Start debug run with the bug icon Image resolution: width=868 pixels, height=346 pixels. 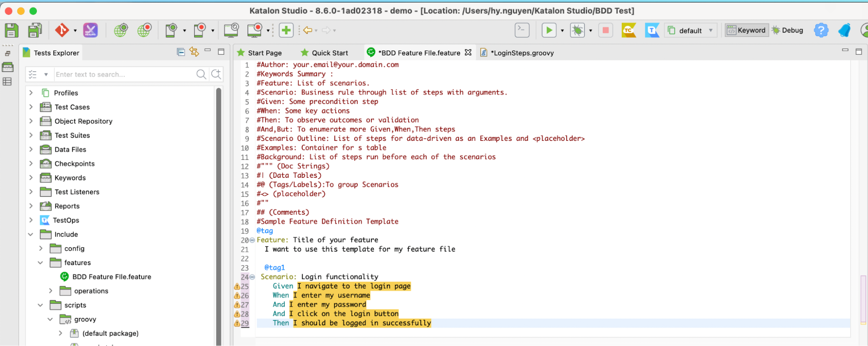click(x=578, y=30)
